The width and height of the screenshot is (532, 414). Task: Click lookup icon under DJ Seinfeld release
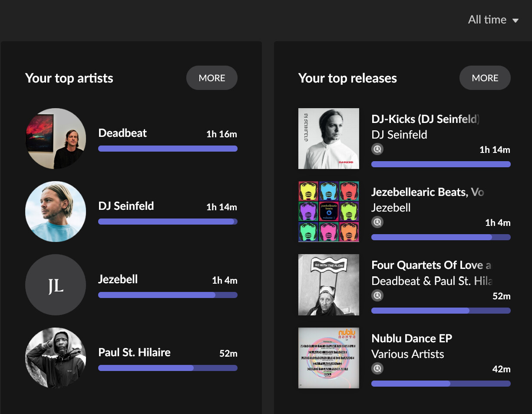point(377,149)
